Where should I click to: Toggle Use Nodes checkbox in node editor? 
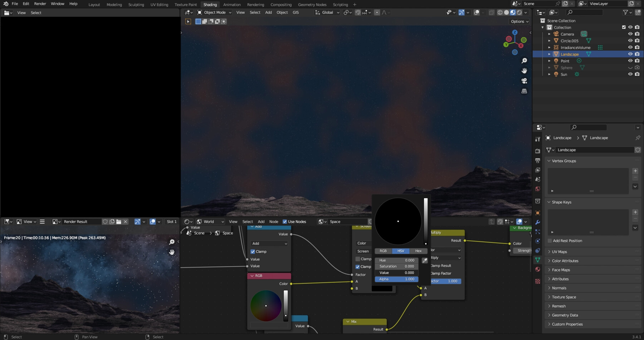[x=285, y=222]
